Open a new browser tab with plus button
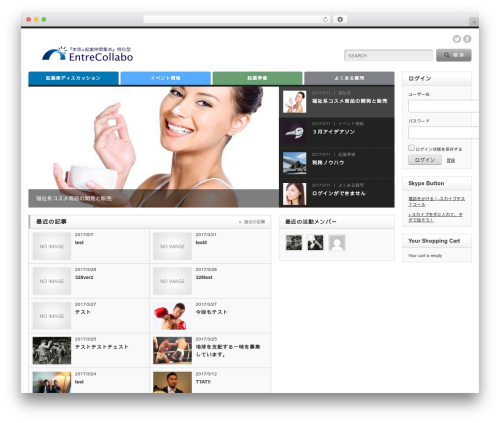Image resolution: width=500 pixels, height=423 pixels. (x=474, y=22)
